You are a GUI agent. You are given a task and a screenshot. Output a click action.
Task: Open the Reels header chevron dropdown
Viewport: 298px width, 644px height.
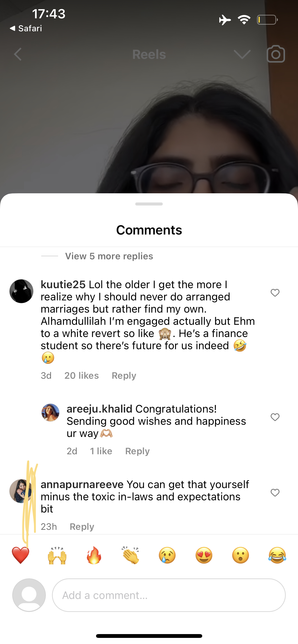pos(242,54)
